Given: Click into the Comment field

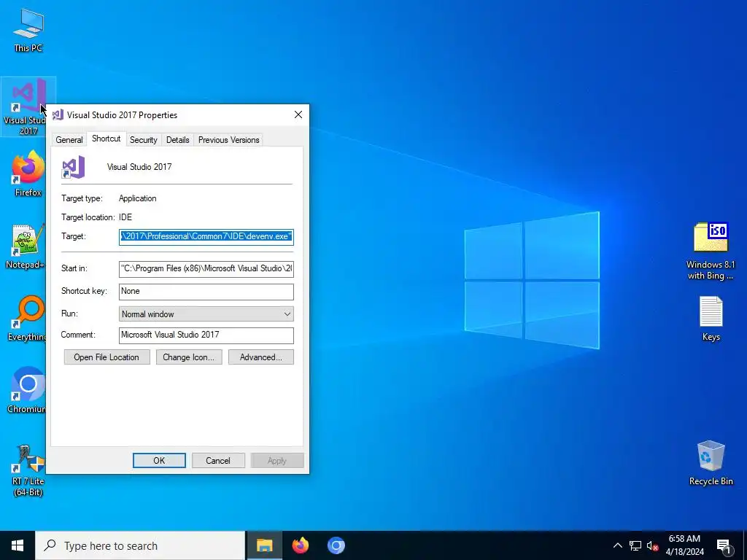Looking at the screenshot, I should pos(206,335).
